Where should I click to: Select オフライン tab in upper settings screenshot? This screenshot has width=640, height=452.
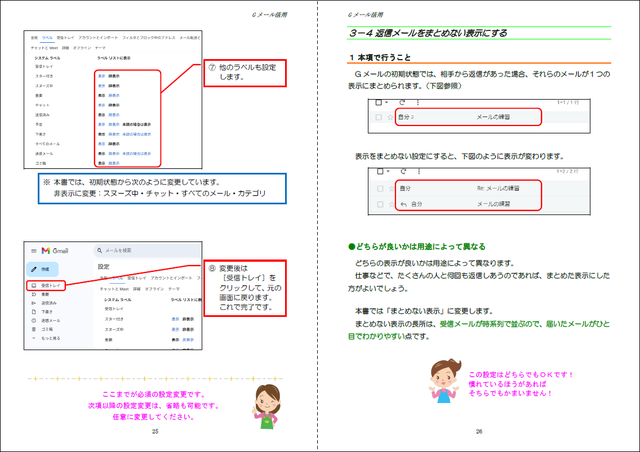pos(82,48)
